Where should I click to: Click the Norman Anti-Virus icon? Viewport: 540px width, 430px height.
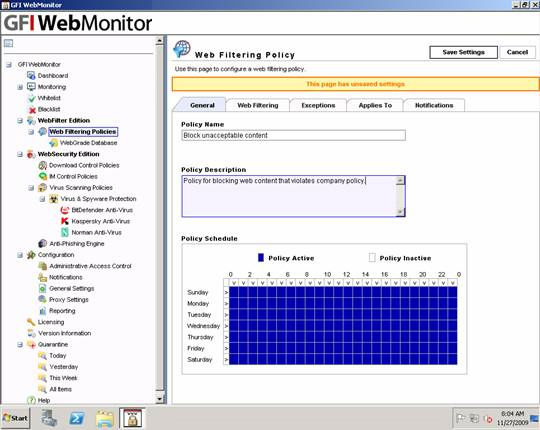coord(65,232)
